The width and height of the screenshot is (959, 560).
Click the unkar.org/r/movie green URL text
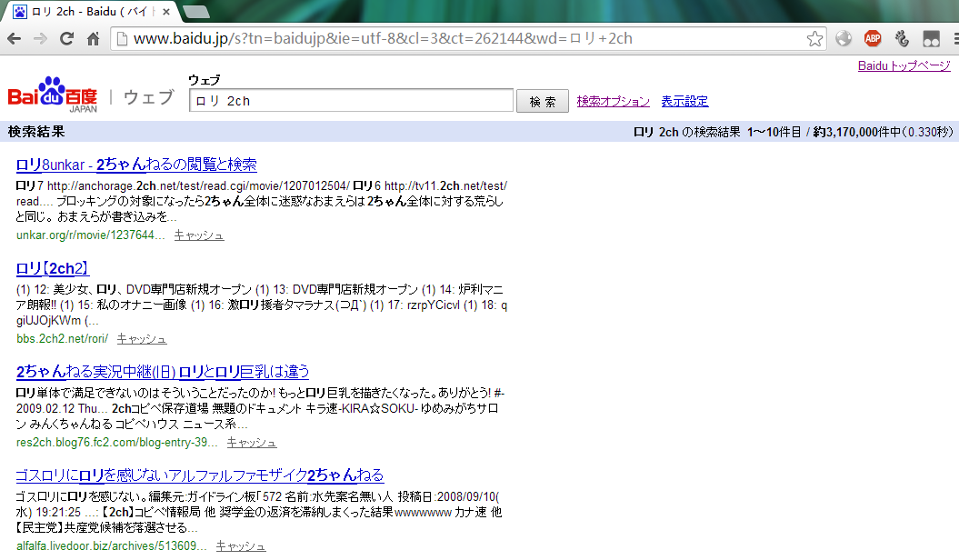(x=91, y=235)
